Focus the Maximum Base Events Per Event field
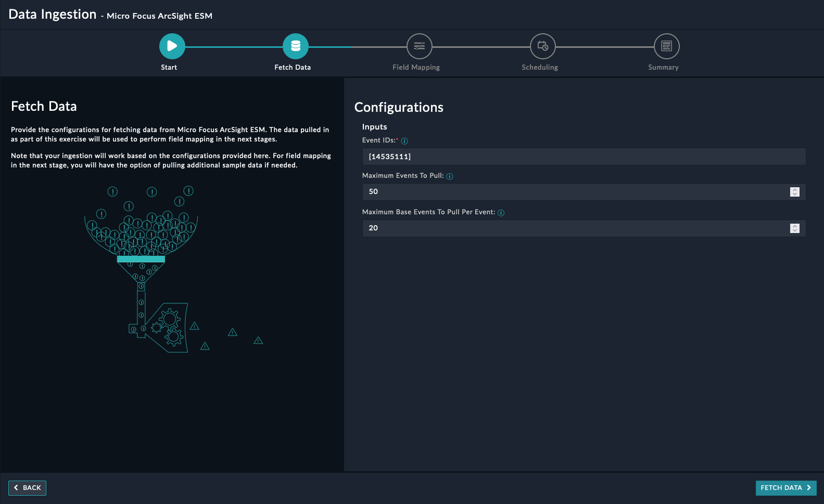This screenshot has height=504, width=824. pyautogui.click(x=573, y=228)
